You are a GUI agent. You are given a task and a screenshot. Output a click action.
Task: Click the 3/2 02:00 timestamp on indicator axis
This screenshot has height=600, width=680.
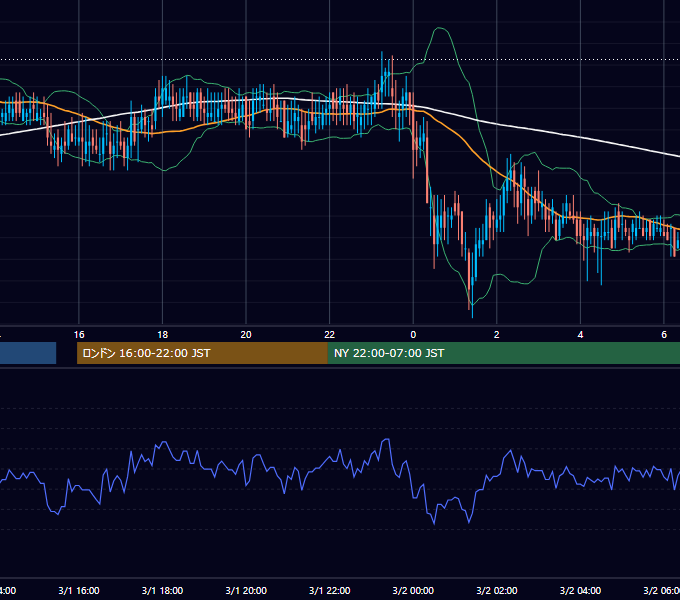point(497,591)
